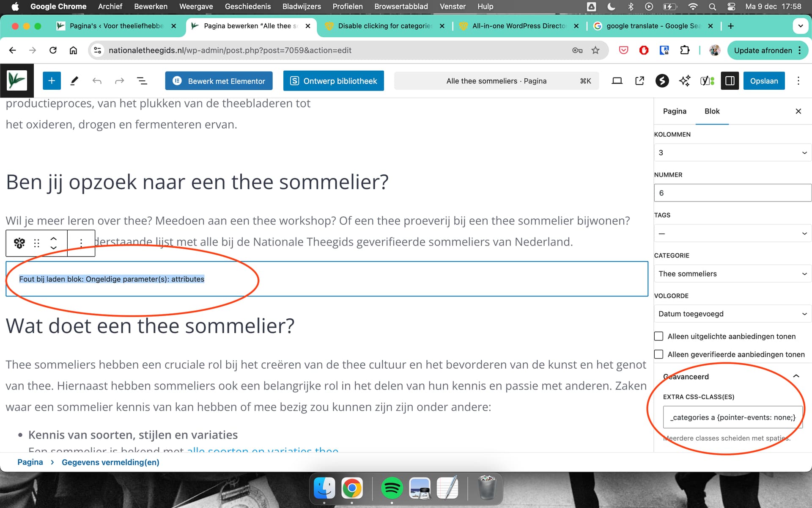Viewport: 812px width, 508px height.
Task: Open the Yoast SEO icon
Action: click(x=707, y=81)
